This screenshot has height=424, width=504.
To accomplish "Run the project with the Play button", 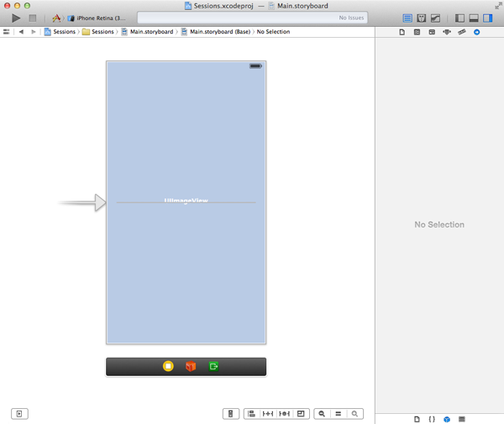I will pos(16,18).
